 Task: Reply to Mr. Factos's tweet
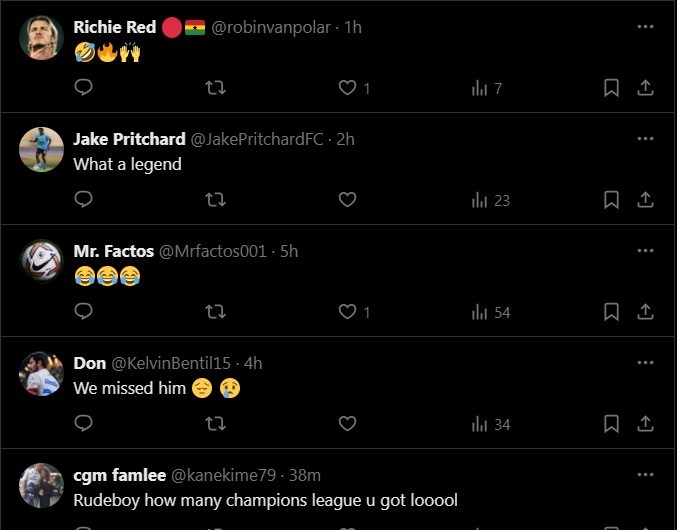click(84, 312)
